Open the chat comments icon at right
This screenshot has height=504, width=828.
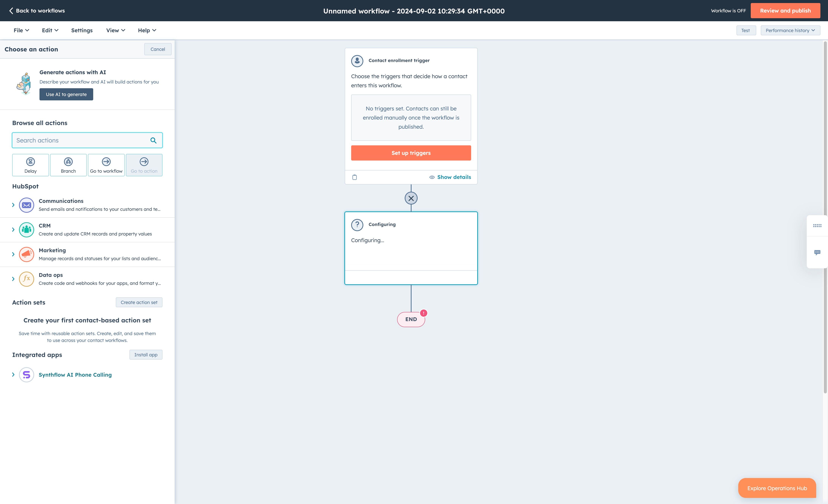(x=817, y=252)
